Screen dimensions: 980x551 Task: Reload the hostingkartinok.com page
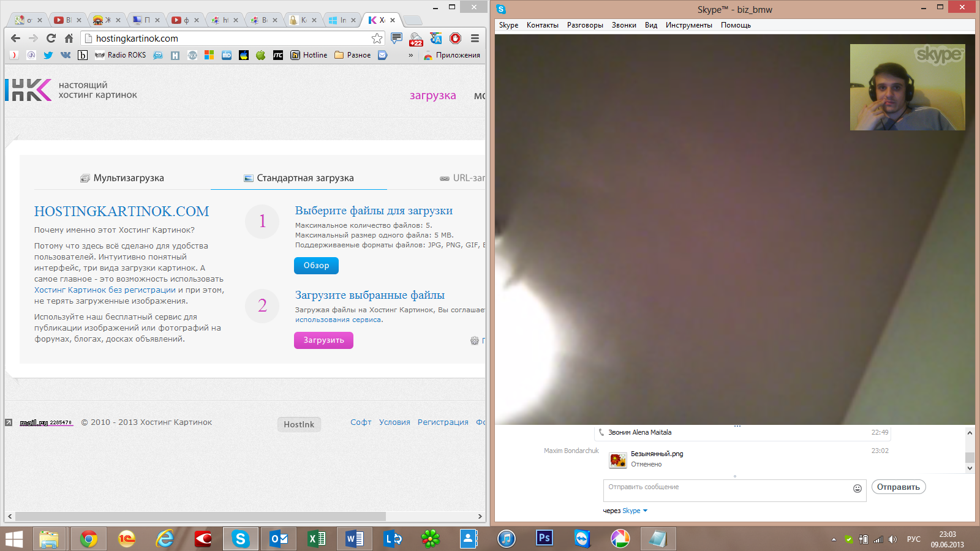pos(51,38)
